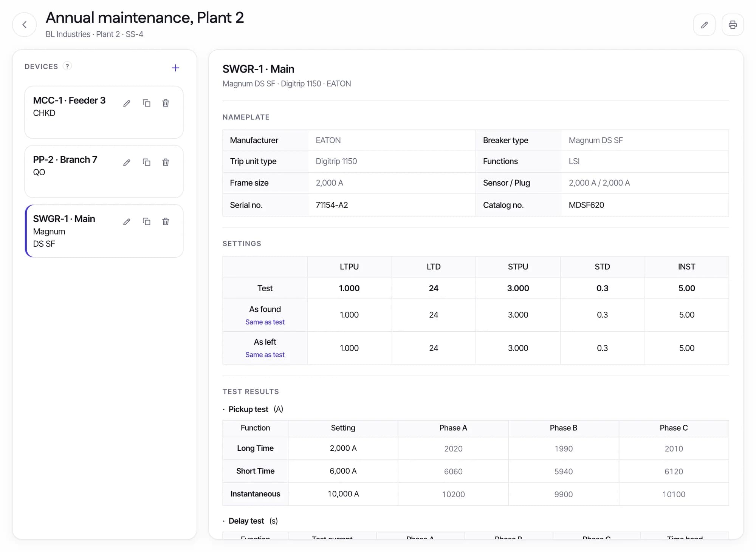Image resolution: width=756 pixels, height=552 pixels.
Task: Select the MCC-1 Feeder 3 device card
Action: (x=104, y=112)
